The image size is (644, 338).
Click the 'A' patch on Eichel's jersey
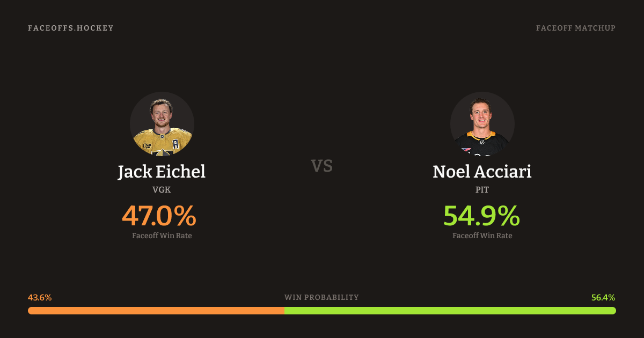click(x=175, y=143)
